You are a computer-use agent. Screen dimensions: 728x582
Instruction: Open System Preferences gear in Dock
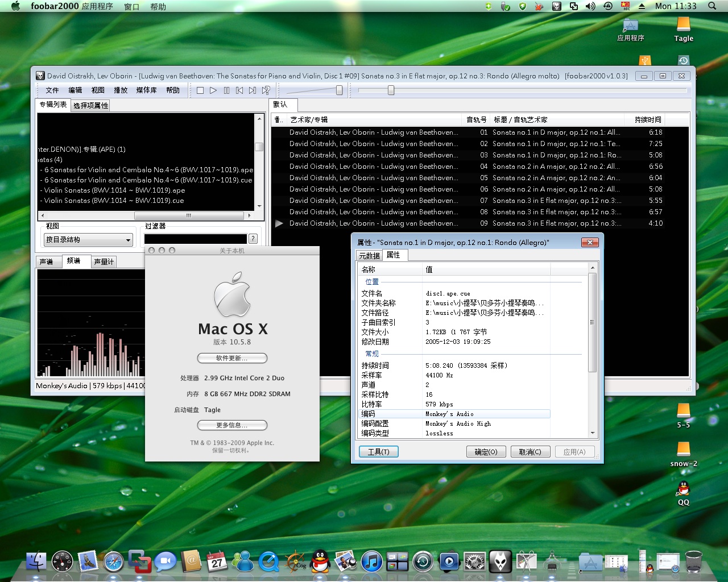pyautogui.click(x=474, y=562)
